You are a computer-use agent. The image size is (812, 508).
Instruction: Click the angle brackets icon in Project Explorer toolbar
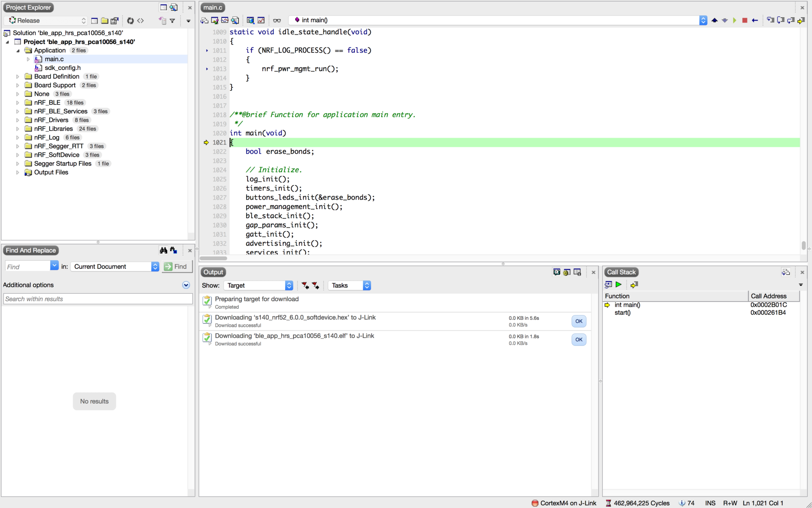coord(140,21)
